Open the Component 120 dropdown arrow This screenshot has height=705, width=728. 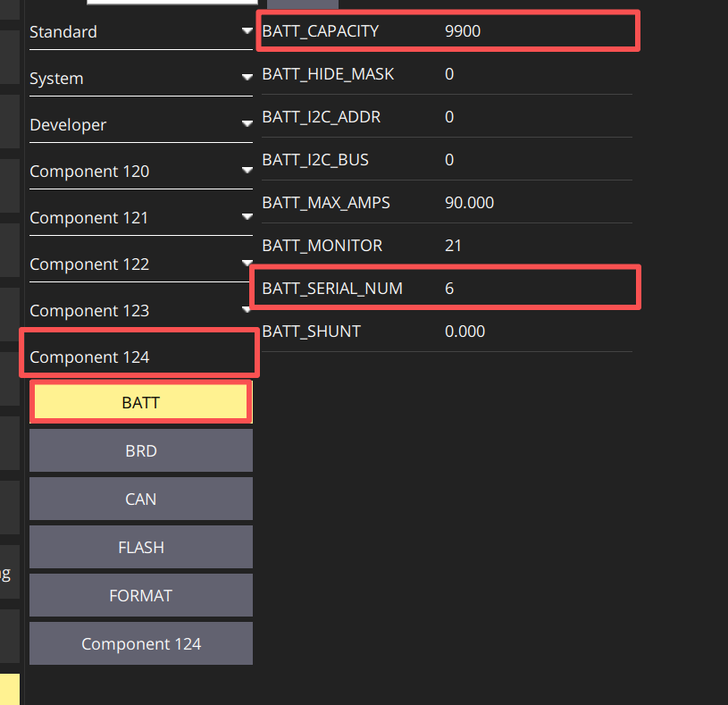pos(247,170)
